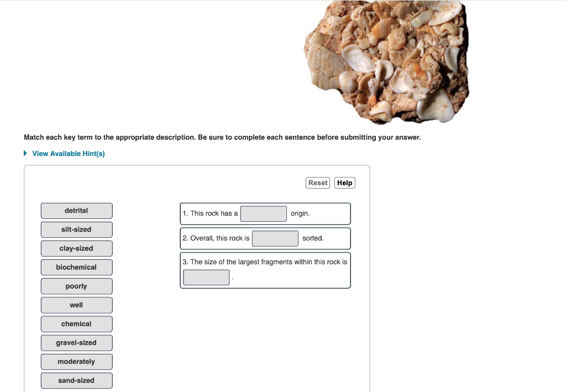Open the Help dialog

click(x=344, y=182)
